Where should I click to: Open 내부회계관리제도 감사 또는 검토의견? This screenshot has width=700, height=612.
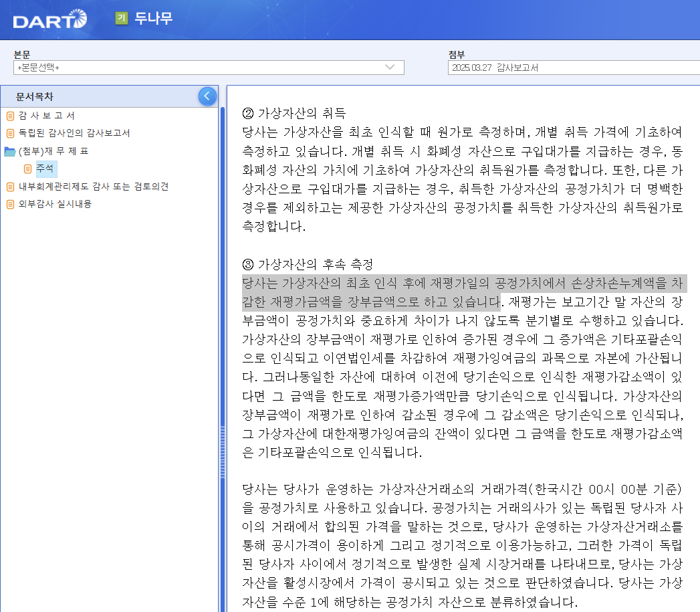(80, 187)
